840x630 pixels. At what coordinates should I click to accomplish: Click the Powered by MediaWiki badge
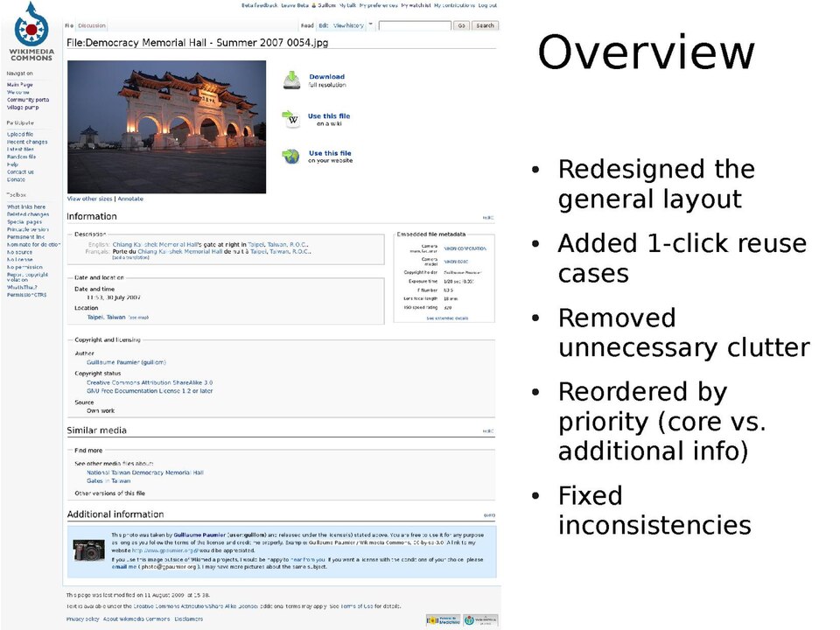pyautogui.click(x=443, y=619)
